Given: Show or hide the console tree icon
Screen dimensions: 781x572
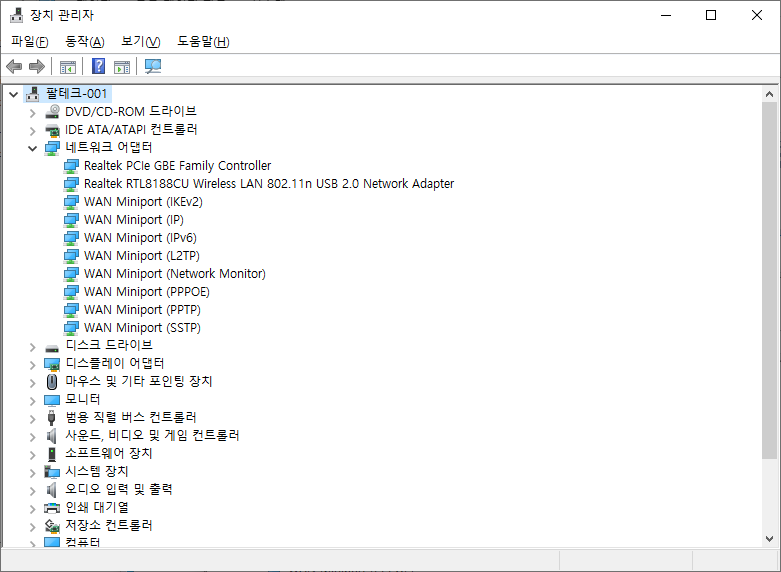Looking at the screenshot, I should (x=68, y=66).
